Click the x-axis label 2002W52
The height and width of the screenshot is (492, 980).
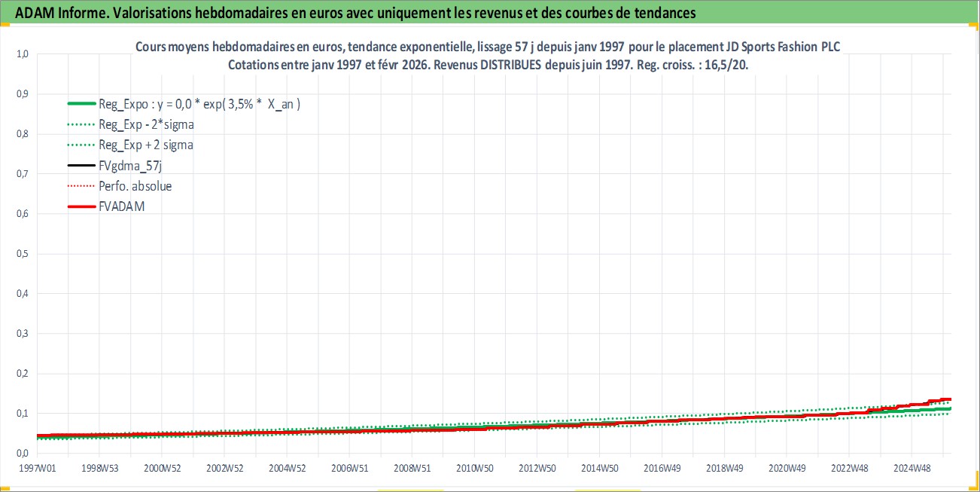pyautogui.click(x=227, y=468)
